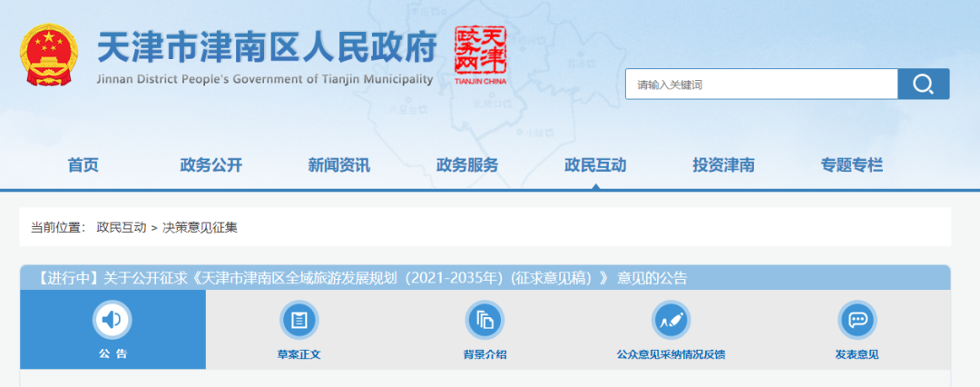Click the 草案正文 tab label
Viewport: 980px width, 387px height.
299,354
